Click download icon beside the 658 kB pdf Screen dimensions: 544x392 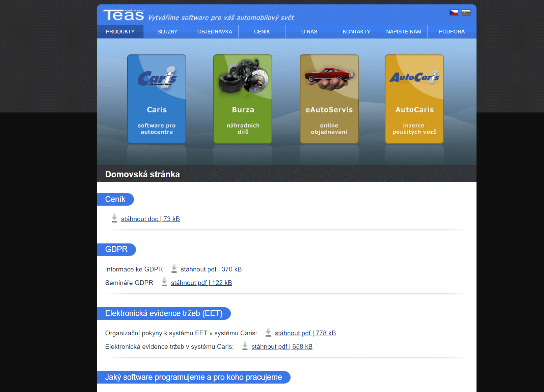click(x=245, y=346)
